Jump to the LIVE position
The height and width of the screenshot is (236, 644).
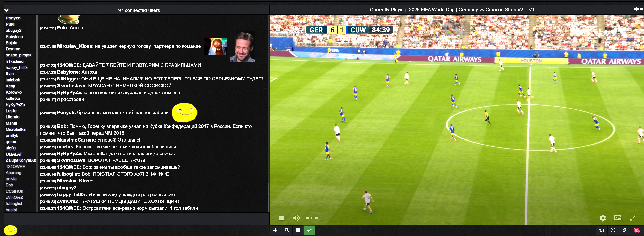point(313,218)
